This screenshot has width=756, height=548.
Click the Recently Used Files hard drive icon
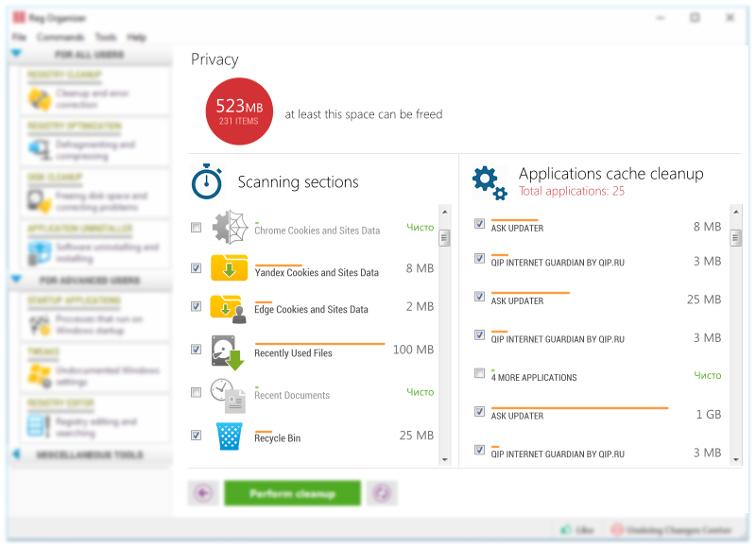pos(227,352)
